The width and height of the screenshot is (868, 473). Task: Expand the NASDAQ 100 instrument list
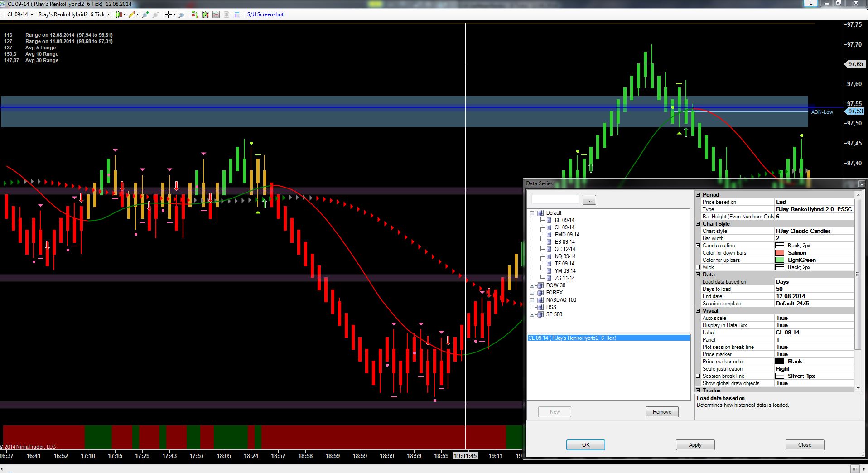point(532,300)
